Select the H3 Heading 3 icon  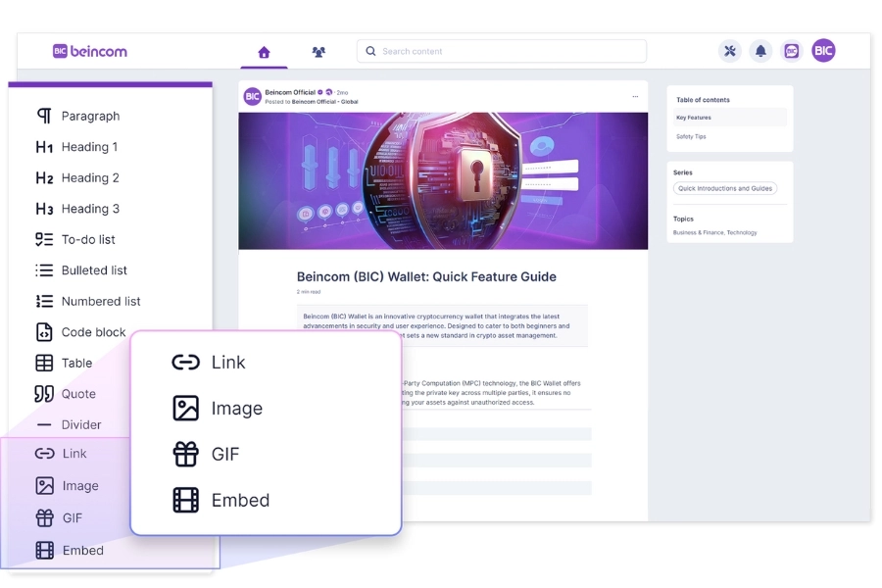click(44, 209)
